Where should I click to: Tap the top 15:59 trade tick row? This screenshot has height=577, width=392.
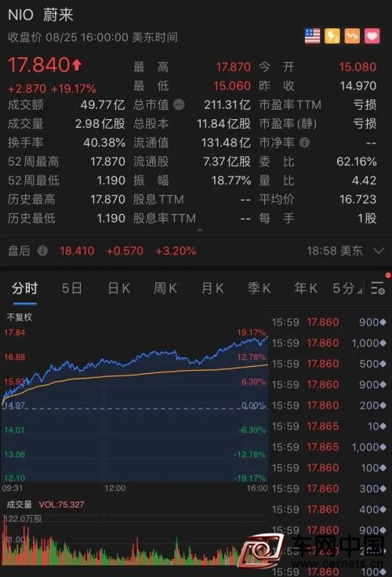329,322
